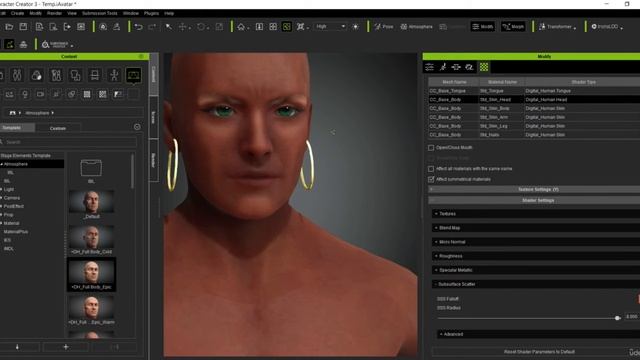Expand the Camera tree node
This screenshot has width=640, height=360.
point(2,198)
